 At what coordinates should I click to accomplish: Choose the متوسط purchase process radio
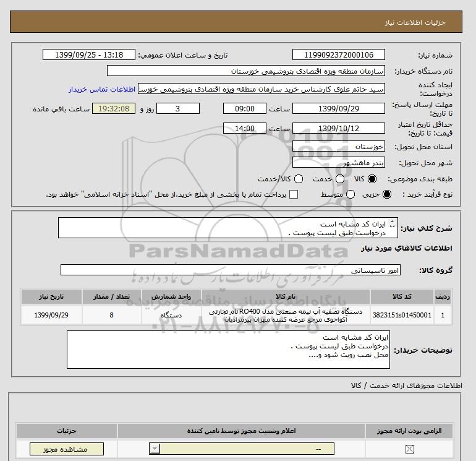(x=351, y=194)
